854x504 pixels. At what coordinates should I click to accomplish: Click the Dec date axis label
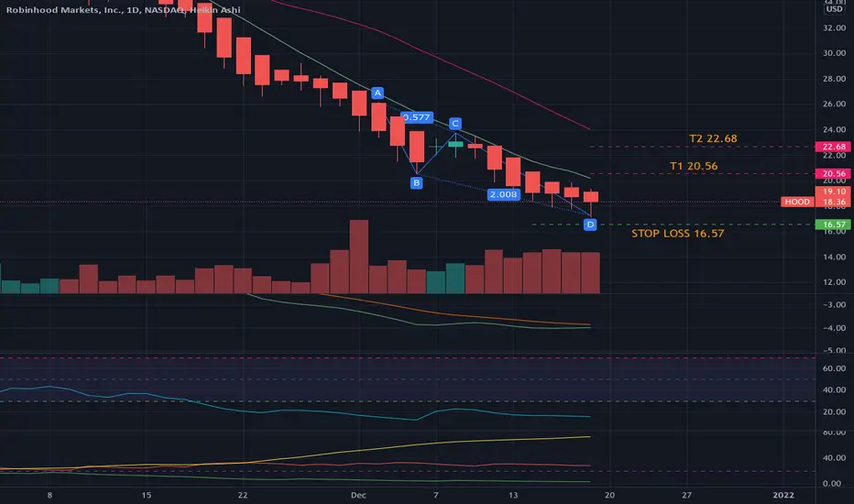point(358,495)
